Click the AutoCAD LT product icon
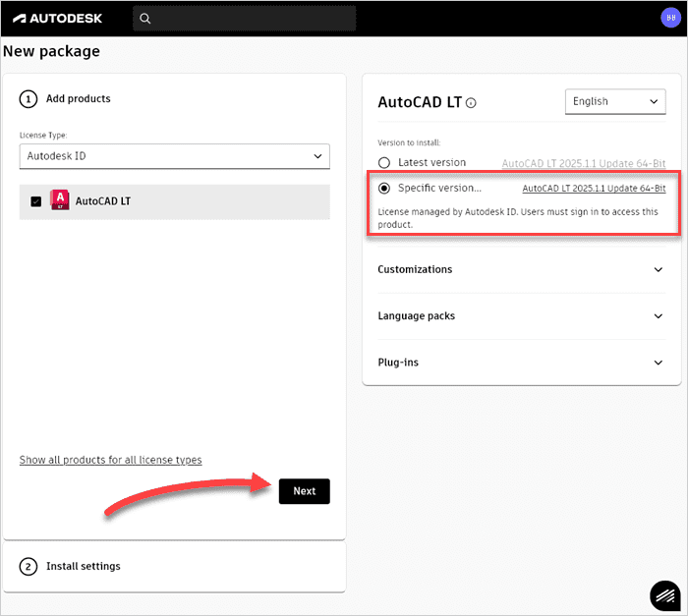Image resolution: width=688 pixels, height=616 pixels. click(x=60, y=199)
